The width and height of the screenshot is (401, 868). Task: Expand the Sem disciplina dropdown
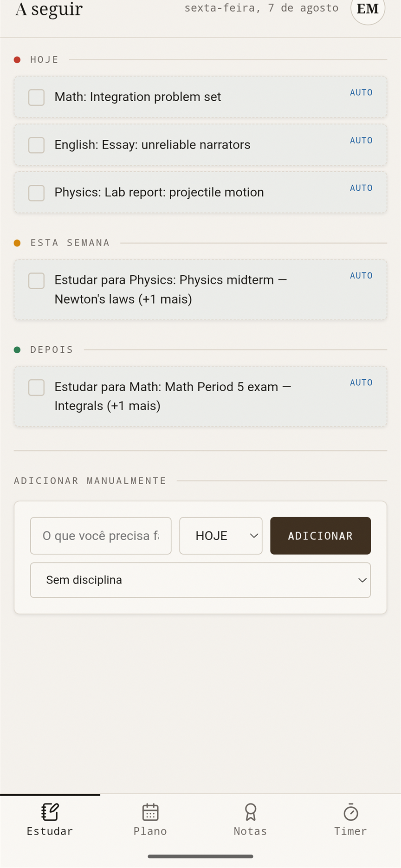click(200, 580)
